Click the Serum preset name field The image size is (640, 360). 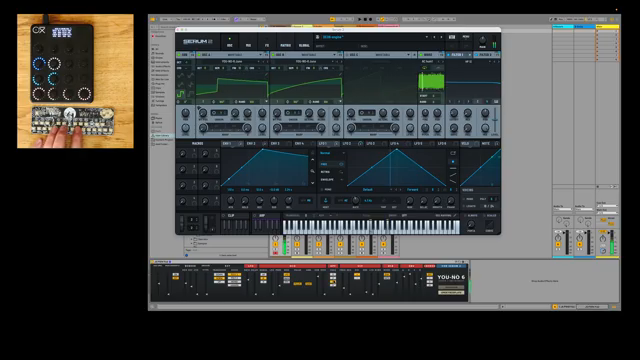coord(371,37)
